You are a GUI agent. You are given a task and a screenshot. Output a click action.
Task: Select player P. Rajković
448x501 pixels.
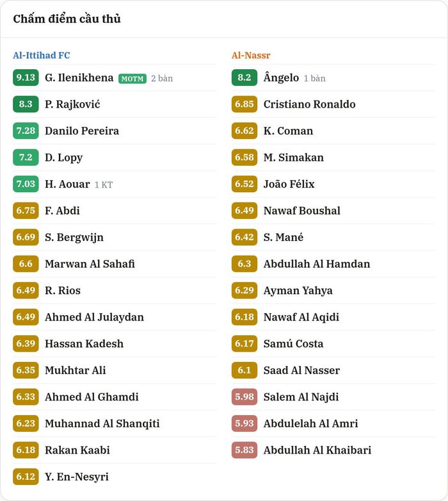click(72, 104)
